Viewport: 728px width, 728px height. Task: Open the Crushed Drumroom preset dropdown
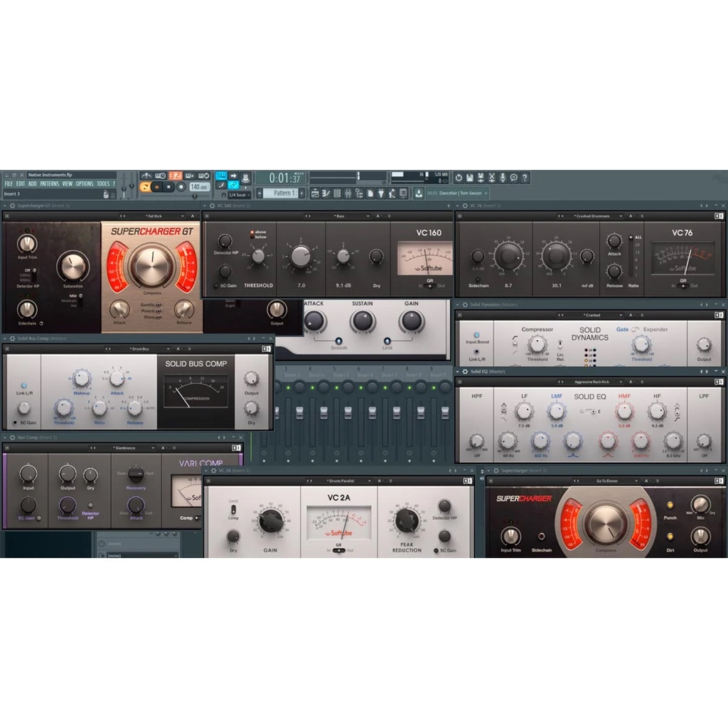pos(595,216)
